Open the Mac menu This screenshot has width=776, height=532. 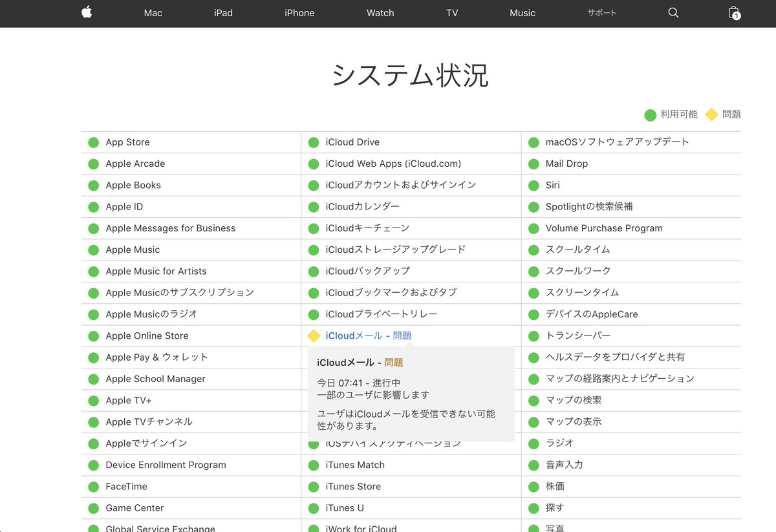[x=153, y=13]
